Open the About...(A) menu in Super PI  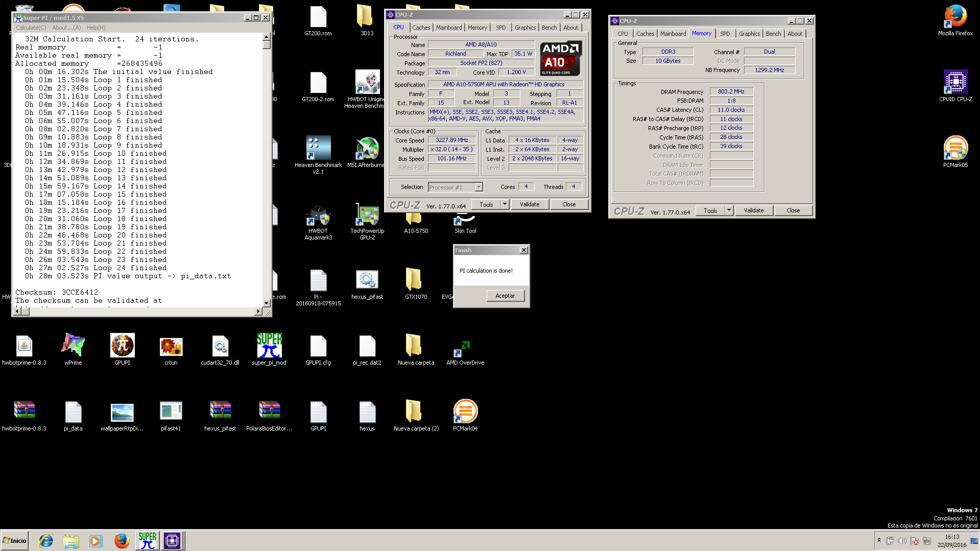point(66,28)
